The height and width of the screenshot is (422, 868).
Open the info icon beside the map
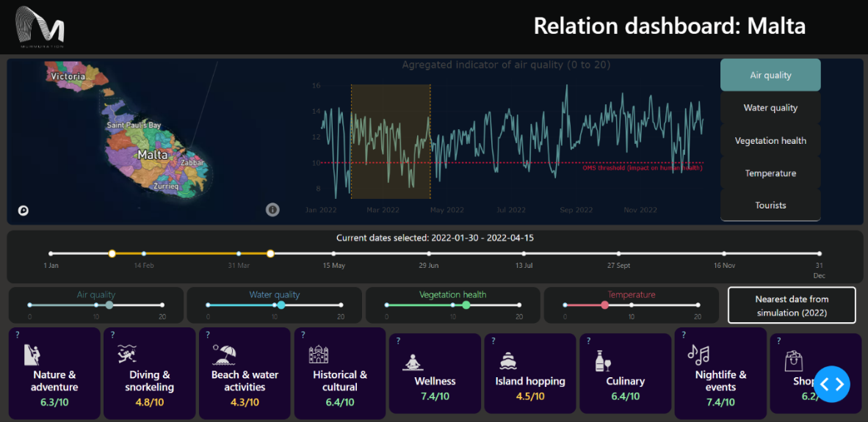(x=272, y=210)
